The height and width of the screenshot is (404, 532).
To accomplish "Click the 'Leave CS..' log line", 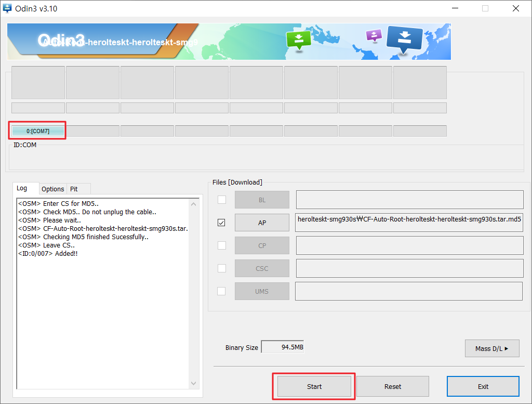I will pyautogui.click(x=46, y=245).
